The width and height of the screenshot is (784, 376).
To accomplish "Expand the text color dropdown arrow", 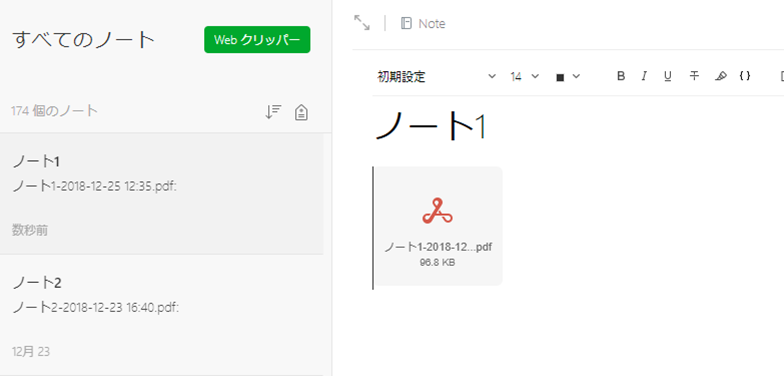I will coord(576,76).
